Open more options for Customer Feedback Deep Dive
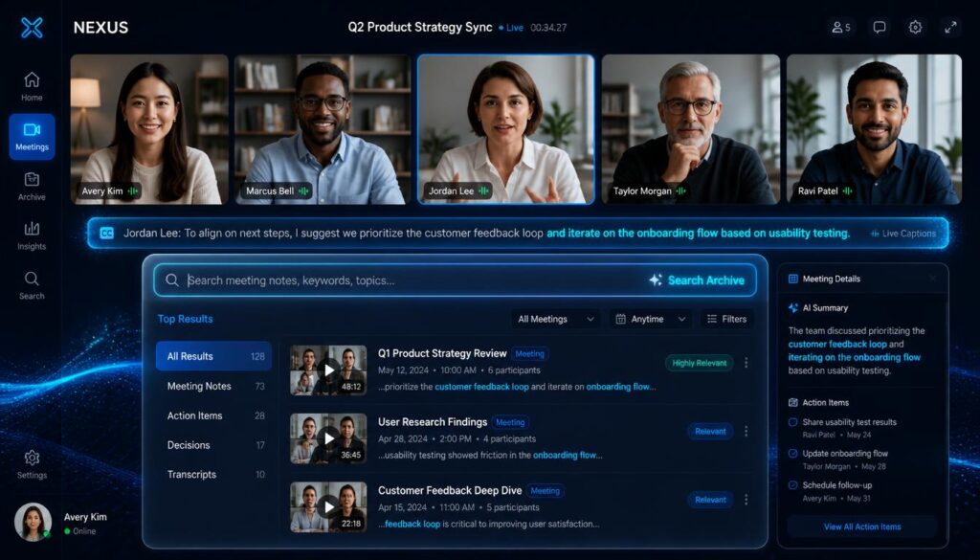The image size is (980, 560). coord(746,500)
